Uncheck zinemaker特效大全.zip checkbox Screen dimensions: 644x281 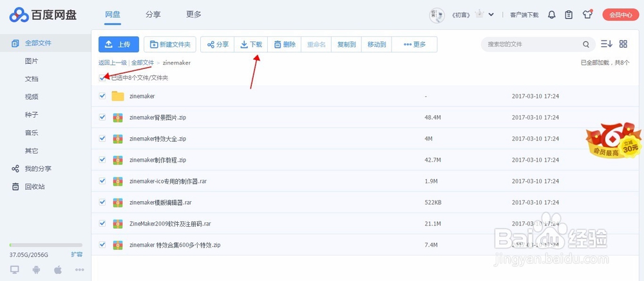[102, 139]
